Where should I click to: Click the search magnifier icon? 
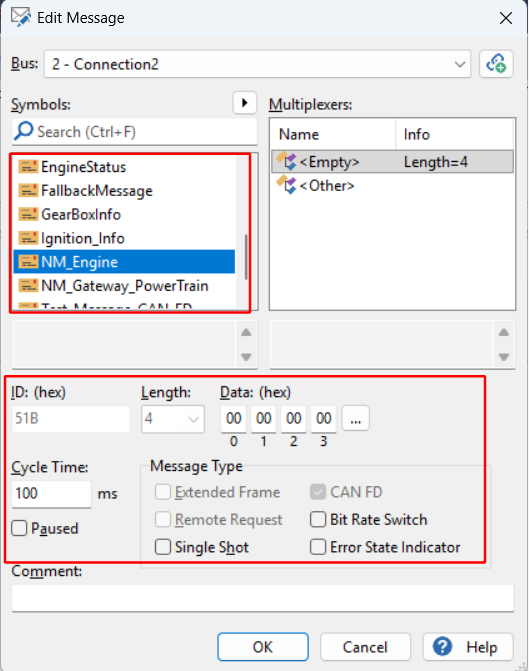click(x=23, y=131)
